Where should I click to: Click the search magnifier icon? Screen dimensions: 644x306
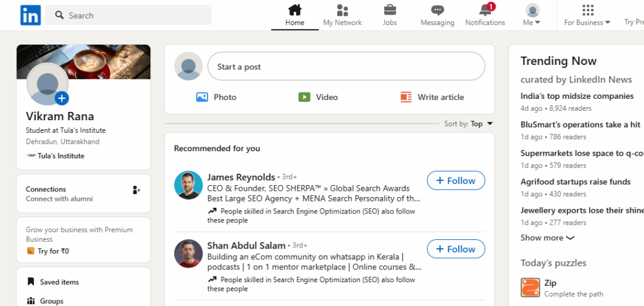click(60, 15)
